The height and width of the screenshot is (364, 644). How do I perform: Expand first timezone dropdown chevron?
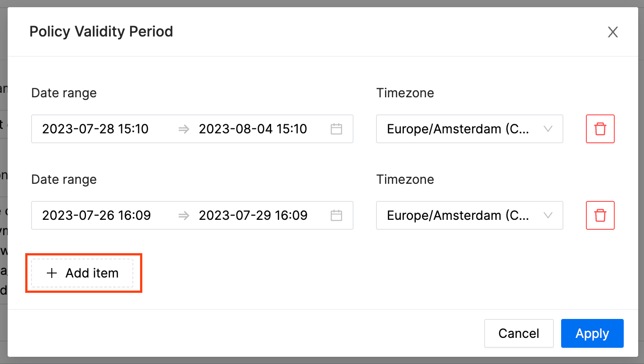pyautogui.click(x=548, y=129)
